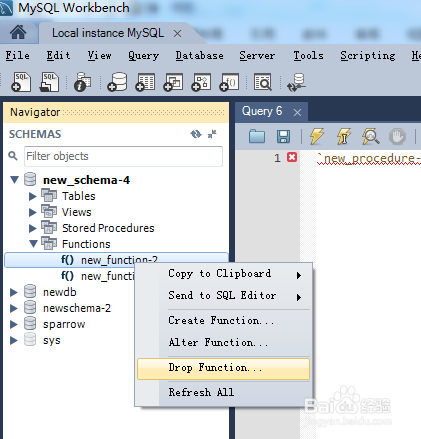The width and height of the screenshot is (421, 439).
Task: Search table data toolbar icon
Action: (263, 82)
